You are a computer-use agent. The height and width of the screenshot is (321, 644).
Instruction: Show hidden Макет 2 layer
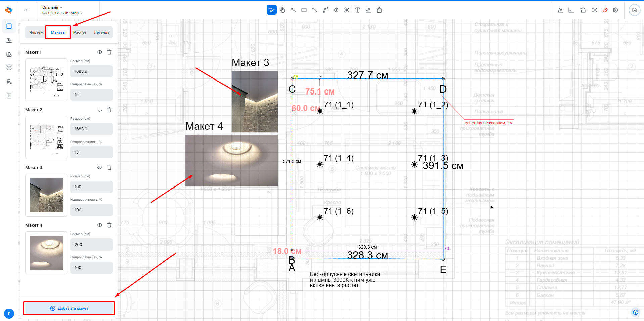[x=100, y=110]
